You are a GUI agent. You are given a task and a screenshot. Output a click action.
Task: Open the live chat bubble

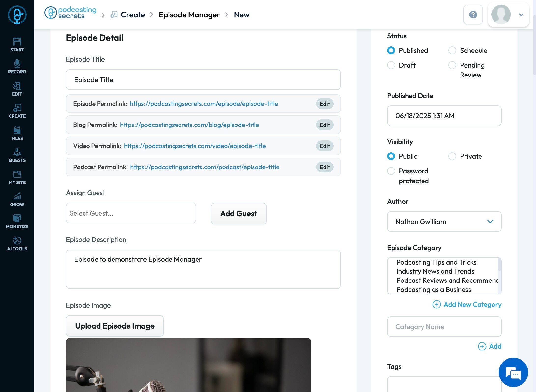513,372
